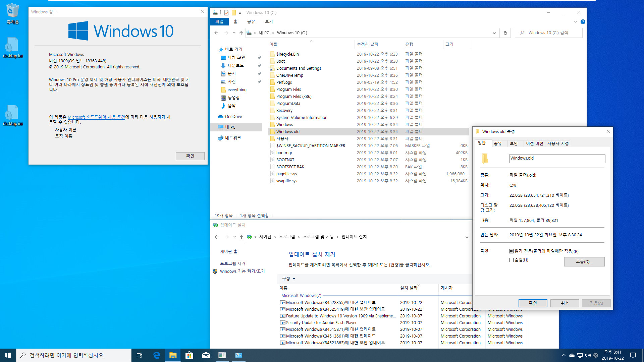Switch to Security tab in properties
The height and width of the screenshot is (362, 644).
point(514,143)
